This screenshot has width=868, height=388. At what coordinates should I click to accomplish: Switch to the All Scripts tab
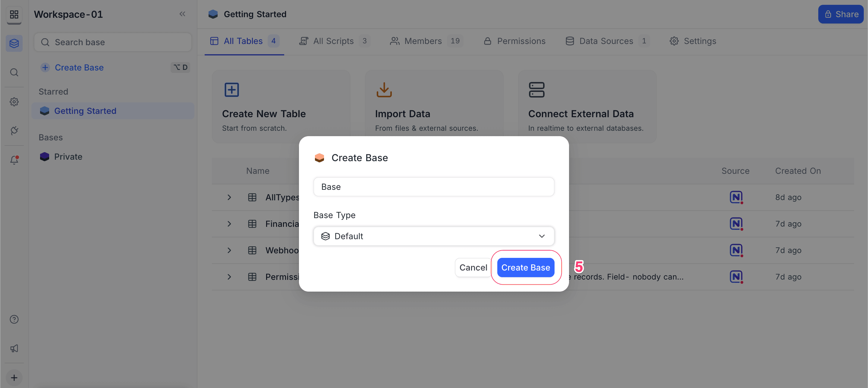(333, 41)
